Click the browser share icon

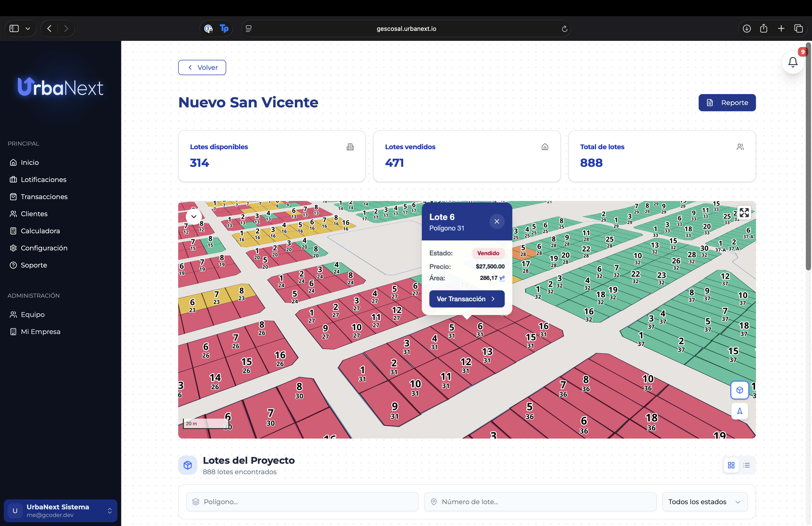764,28
